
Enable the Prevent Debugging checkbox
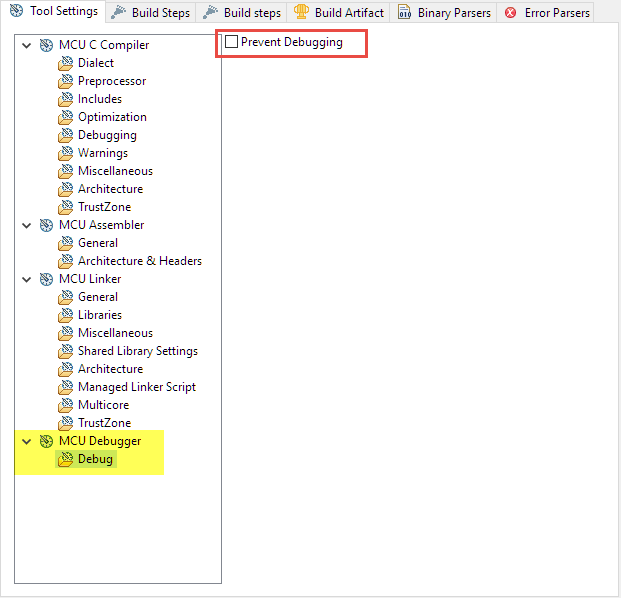[x=232, y=42]
